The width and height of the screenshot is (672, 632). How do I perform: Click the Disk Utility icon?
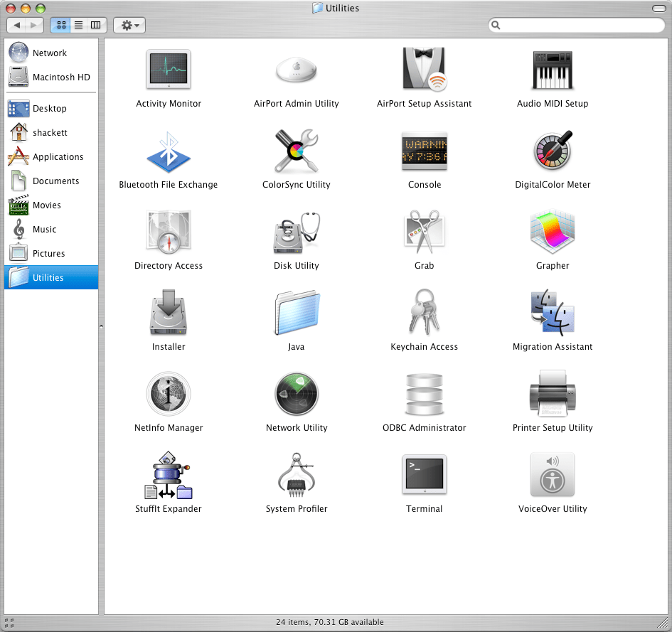297,232
